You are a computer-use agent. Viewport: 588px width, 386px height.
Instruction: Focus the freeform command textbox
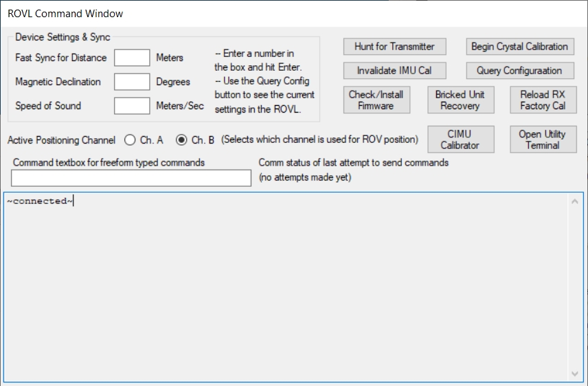coord(131,179)
